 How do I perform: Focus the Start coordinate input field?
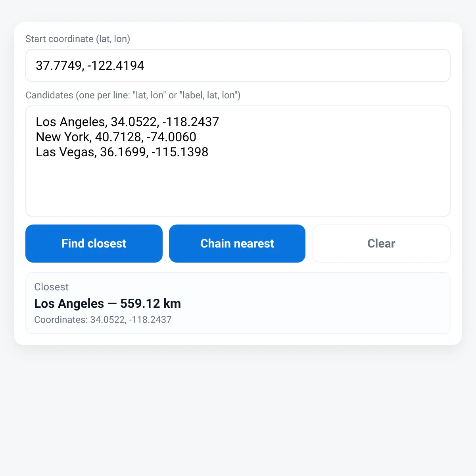click(238, 65)
